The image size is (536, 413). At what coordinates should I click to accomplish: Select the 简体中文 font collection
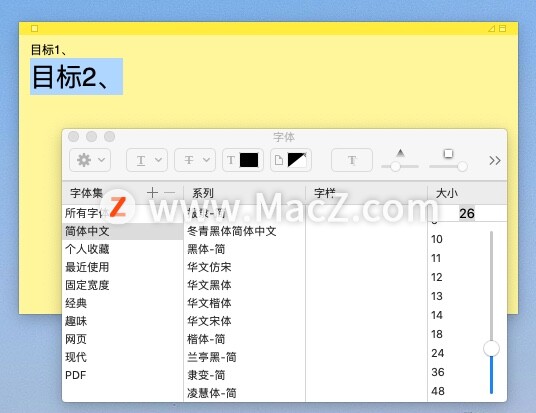point(123,231)
